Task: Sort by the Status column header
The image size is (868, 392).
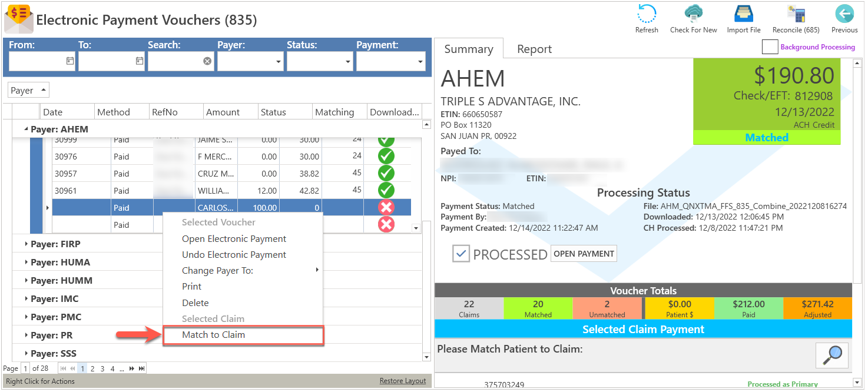Action: (285, 112)
